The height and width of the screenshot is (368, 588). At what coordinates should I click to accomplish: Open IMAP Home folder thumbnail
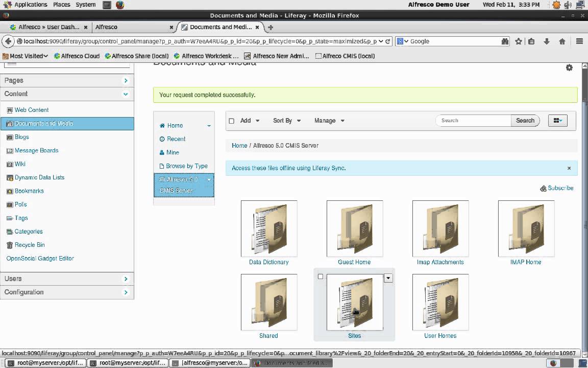(x=526, y=228)
